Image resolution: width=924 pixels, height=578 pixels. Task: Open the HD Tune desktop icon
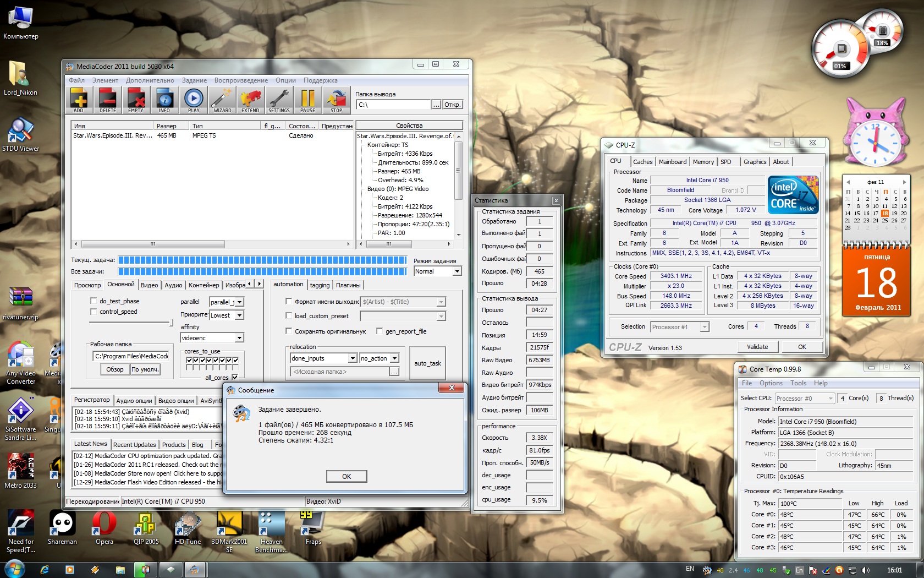pos(188,528)
